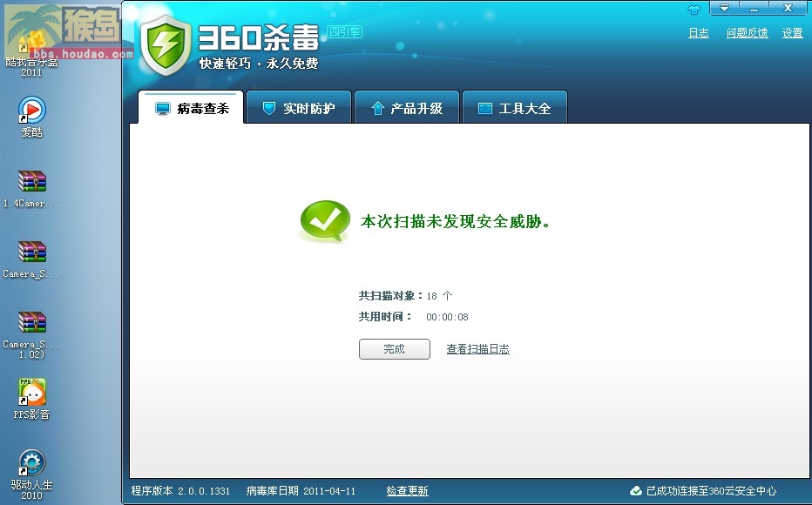Select the 驱动人生 2010 desktop icon

pos(31,474)
